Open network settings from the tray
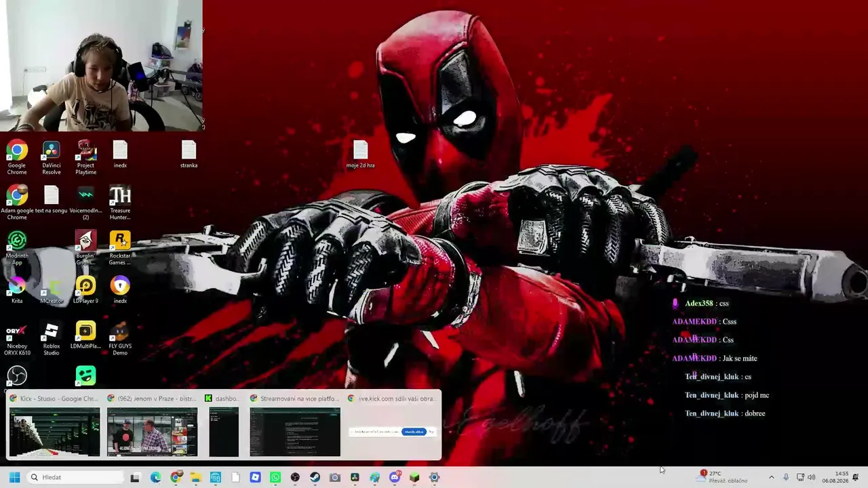This screenshot has height=488, width=868. click(x=800, y=477)
